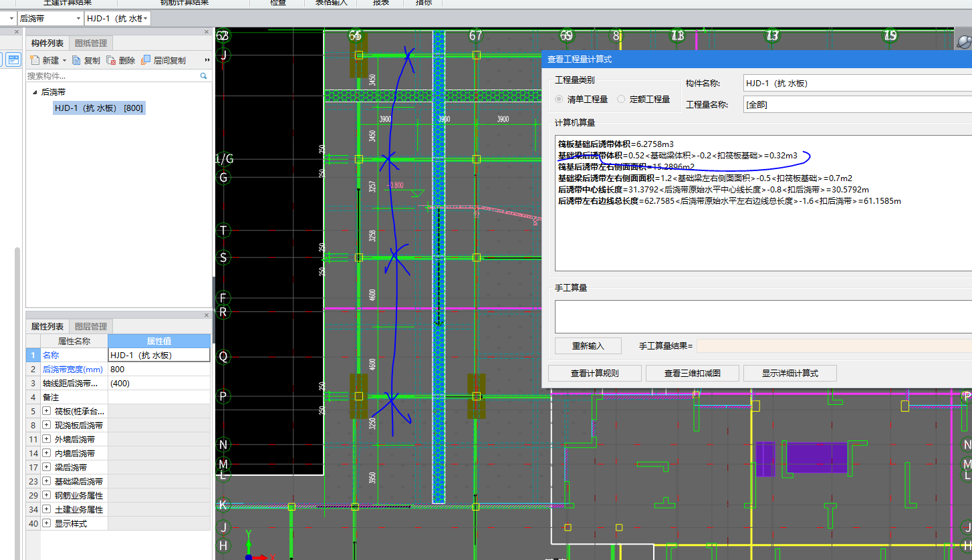Image resolution: width=972 pixels, height=560 pixels.
Task: Show more toolbar options via double-arrow overflow
Action: [x=207, y=60]
